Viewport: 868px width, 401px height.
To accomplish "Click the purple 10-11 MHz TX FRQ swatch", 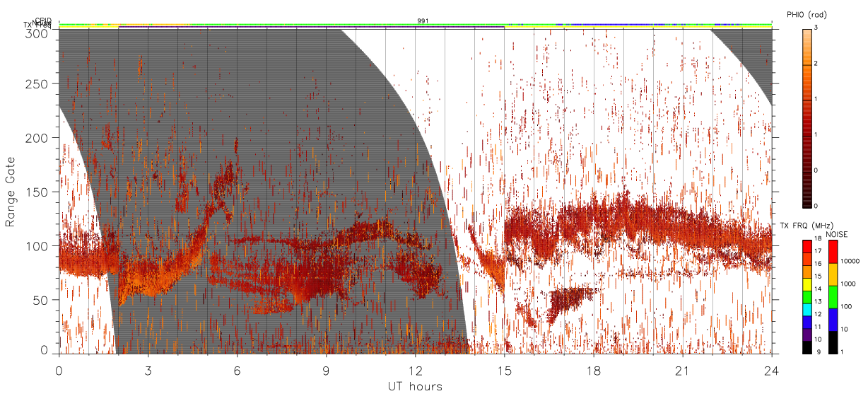I will pyautogui.click(x=807, y=334).
